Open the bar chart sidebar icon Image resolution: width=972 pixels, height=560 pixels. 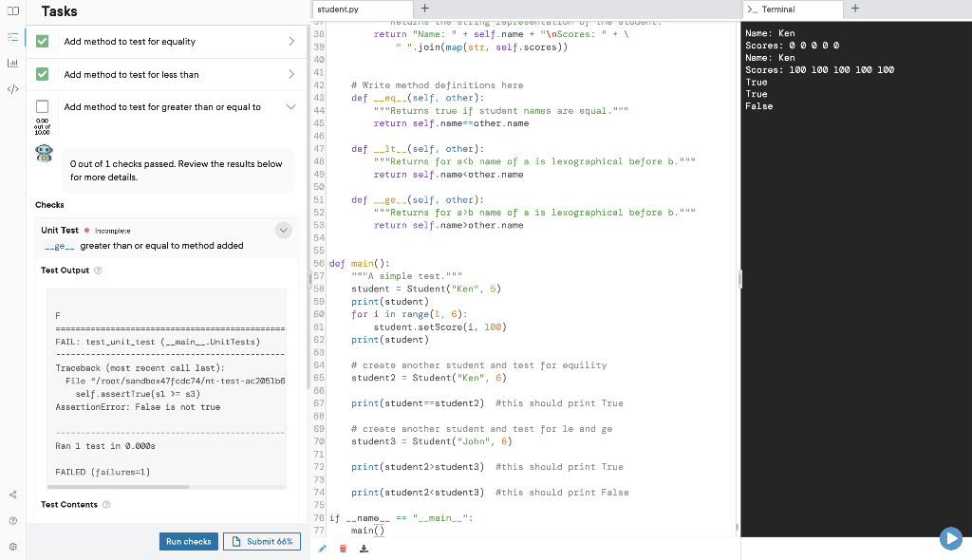[13, 64]
